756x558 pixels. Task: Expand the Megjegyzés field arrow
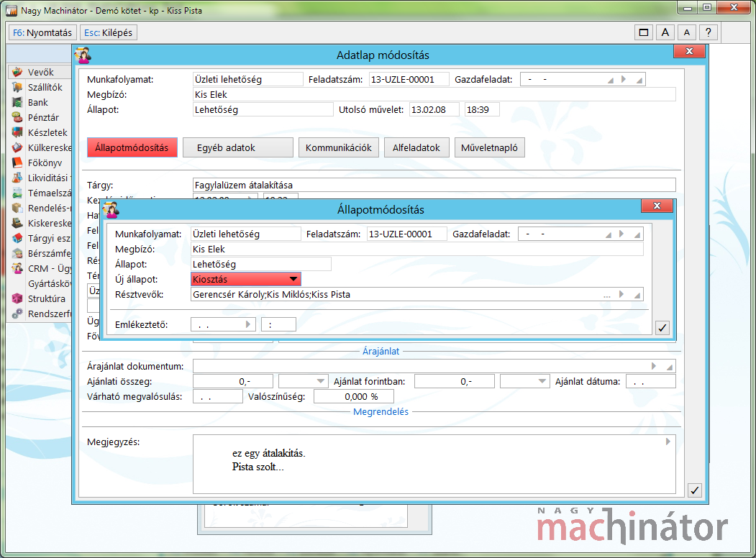pyautogui.click(x=668, y=442)
